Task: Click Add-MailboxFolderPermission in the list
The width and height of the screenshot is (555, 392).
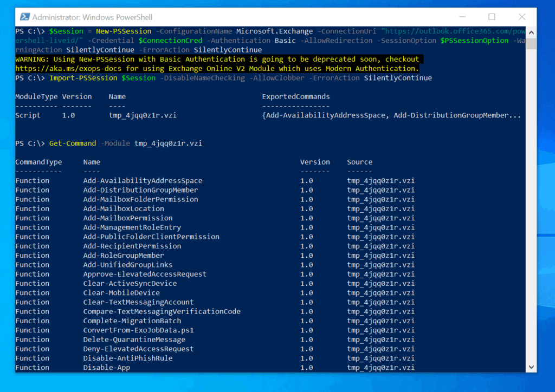Action: 140,199
